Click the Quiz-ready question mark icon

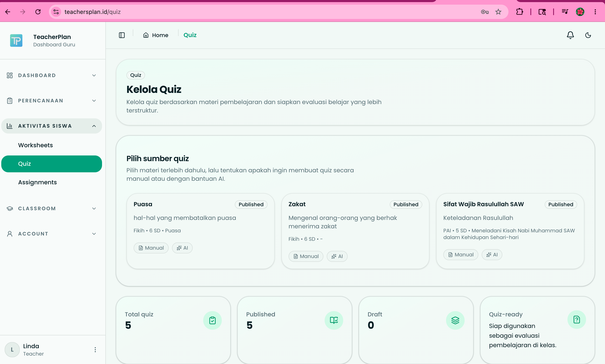pyautogui.click(x=577, y=320)
